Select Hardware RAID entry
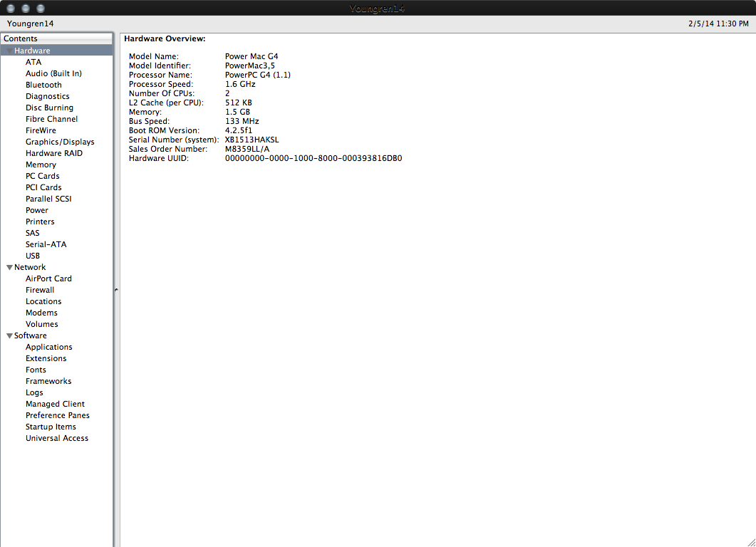 pos(54,153)
